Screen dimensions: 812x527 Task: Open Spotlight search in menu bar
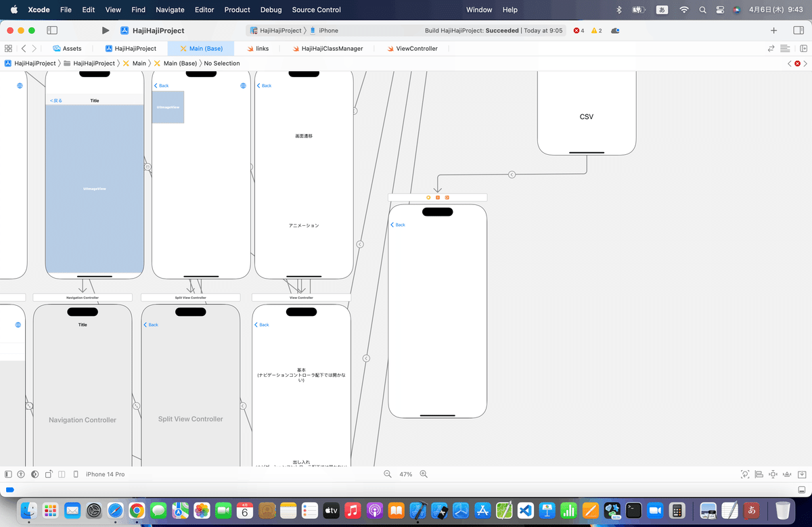(x=703, y=9)
